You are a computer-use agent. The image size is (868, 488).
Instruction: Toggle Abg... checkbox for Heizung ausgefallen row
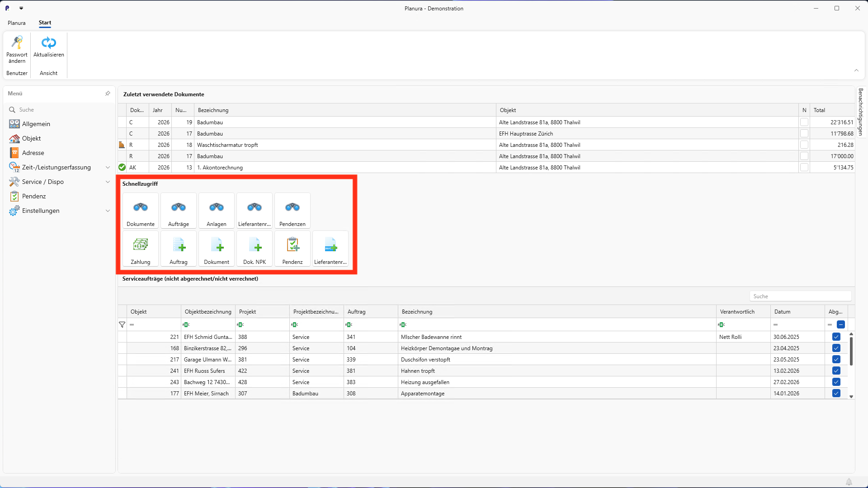[836, 382]
